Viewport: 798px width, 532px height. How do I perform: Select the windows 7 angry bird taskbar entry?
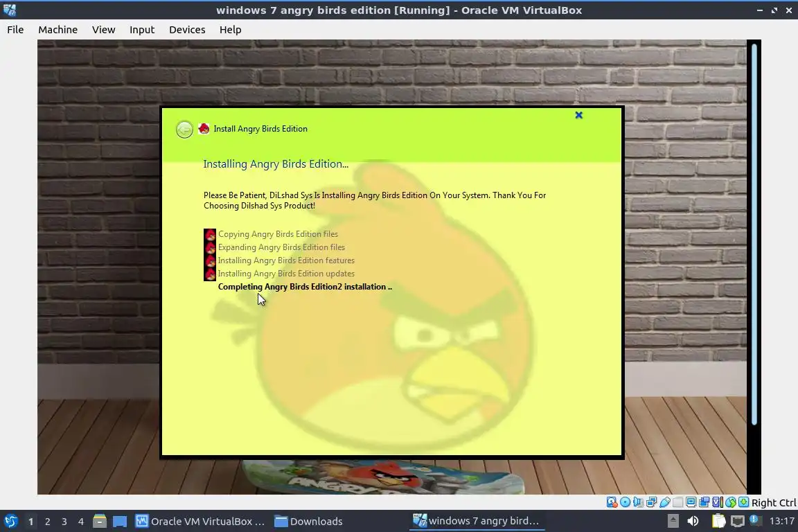pyautogui.click(x=477, y=521)
